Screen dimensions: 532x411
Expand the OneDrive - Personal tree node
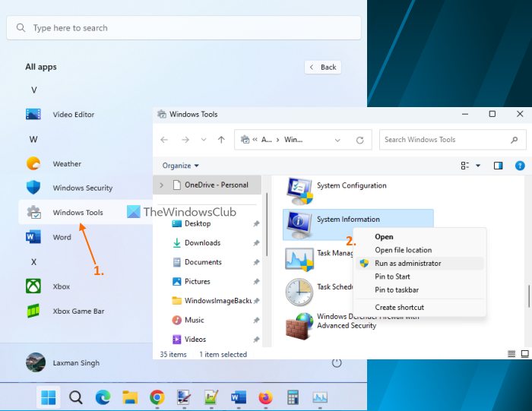point(160,185)
